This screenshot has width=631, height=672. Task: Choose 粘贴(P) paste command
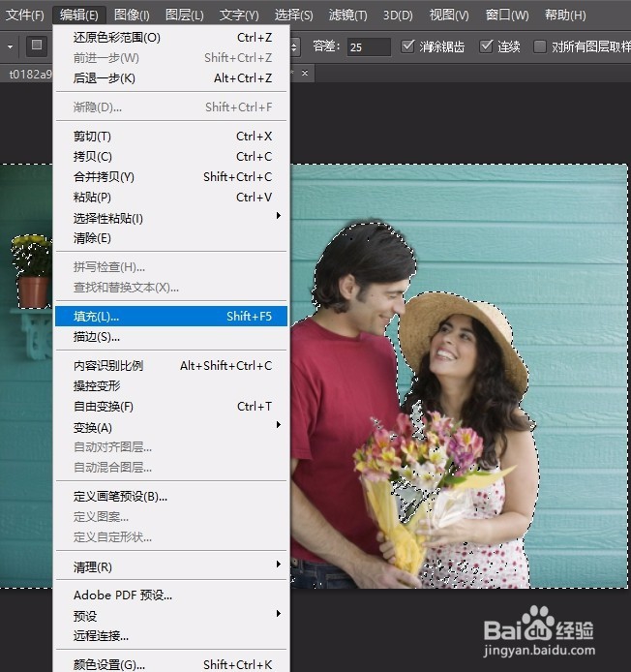pyautogui.click(x=171, y=198)
